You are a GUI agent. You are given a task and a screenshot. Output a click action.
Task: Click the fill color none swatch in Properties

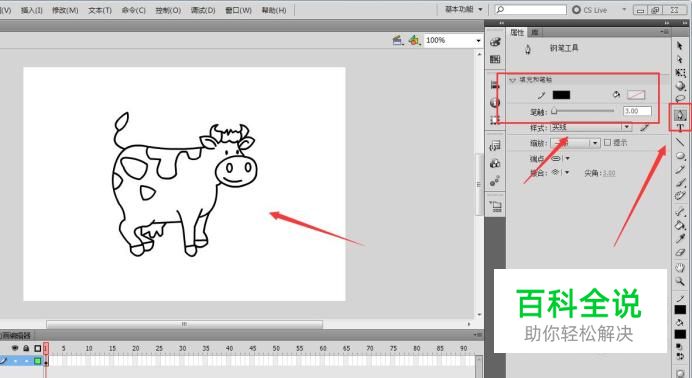[x=636, y=95]
